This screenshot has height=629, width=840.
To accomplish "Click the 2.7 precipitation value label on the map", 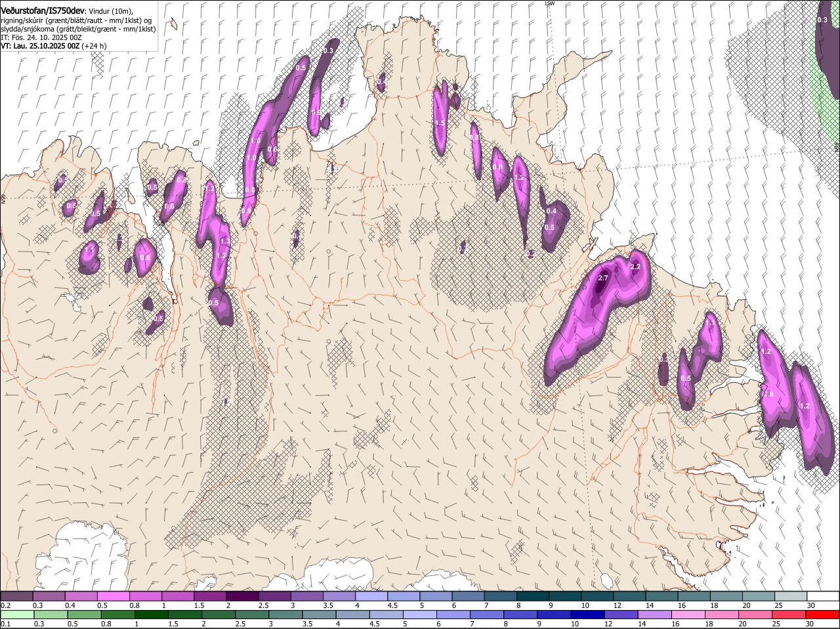I will (x=604, y=278).
